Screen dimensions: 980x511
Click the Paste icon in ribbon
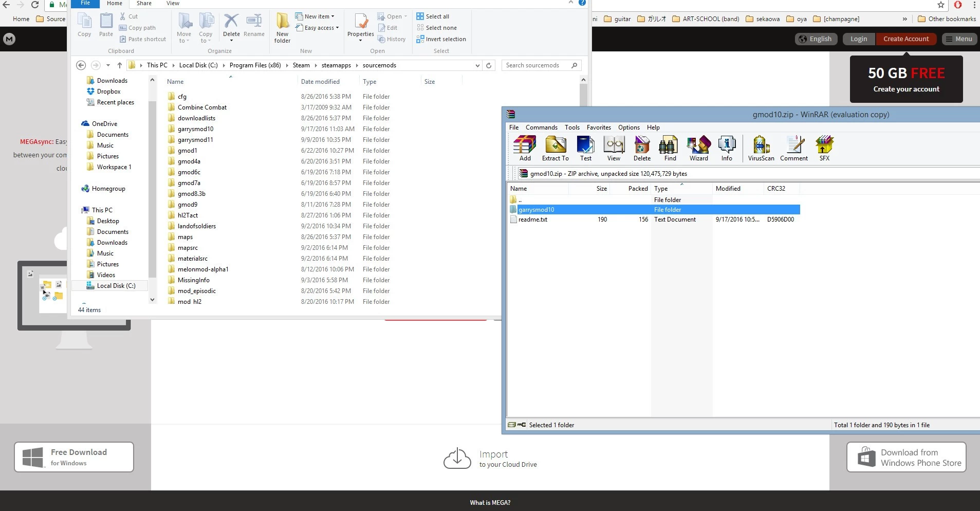(106, 26)
